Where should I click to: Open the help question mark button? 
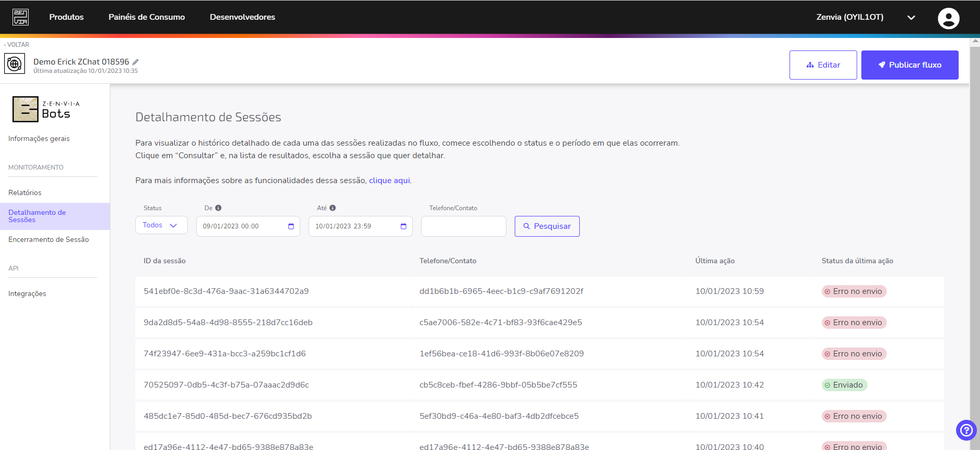point(966,430)
